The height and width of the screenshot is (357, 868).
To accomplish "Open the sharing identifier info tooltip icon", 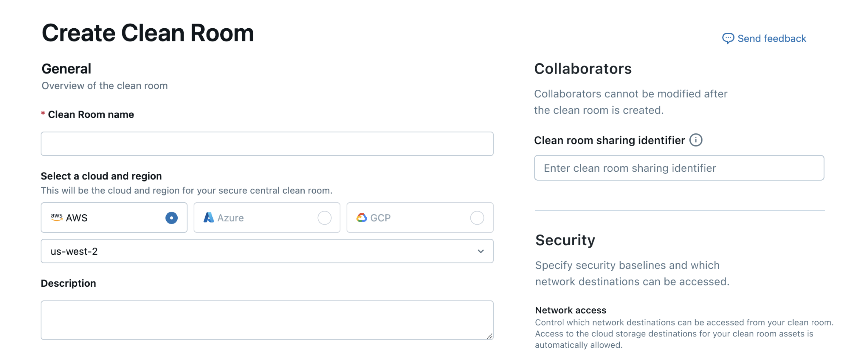I will click(695, 140).
